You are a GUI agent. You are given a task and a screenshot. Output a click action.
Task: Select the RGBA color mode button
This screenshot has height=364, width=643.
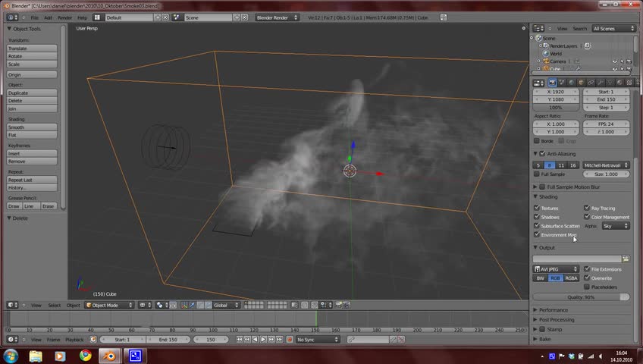coord(571,278)
